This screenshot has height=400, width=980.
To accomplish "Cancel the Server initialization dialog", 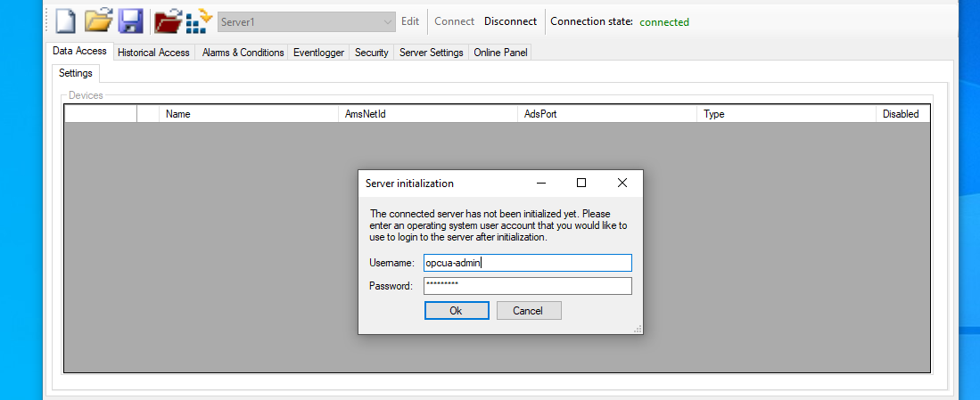I will 529,311.
